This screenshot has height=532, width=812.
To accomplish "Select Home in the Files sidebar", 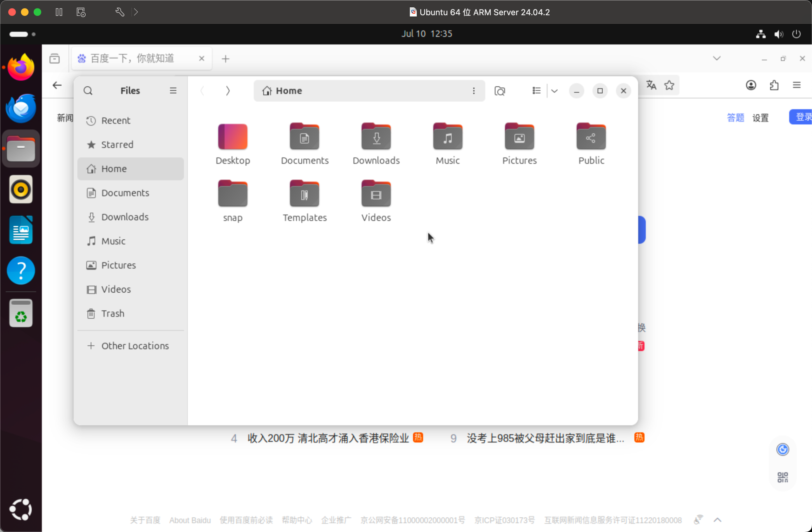I will [x=130, y=169].
